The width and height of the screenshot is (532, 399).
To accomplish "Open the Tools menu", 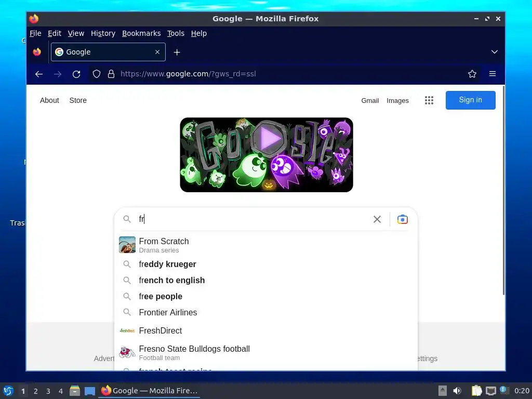I will pyautogui.click(x=176, y=33).
